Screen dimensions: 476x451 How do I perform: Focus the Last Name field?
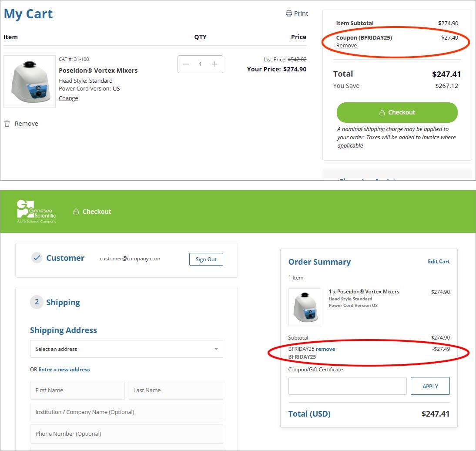point(175,390)
